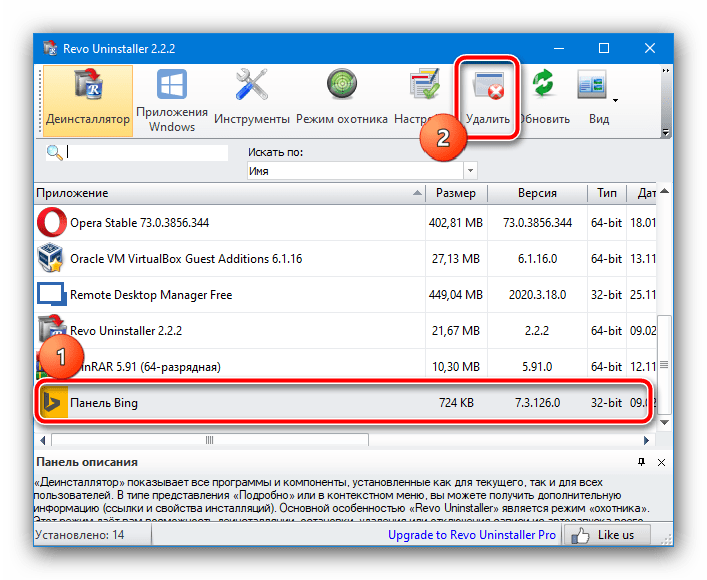Click size value 724 KB

[x=456, y=403]
